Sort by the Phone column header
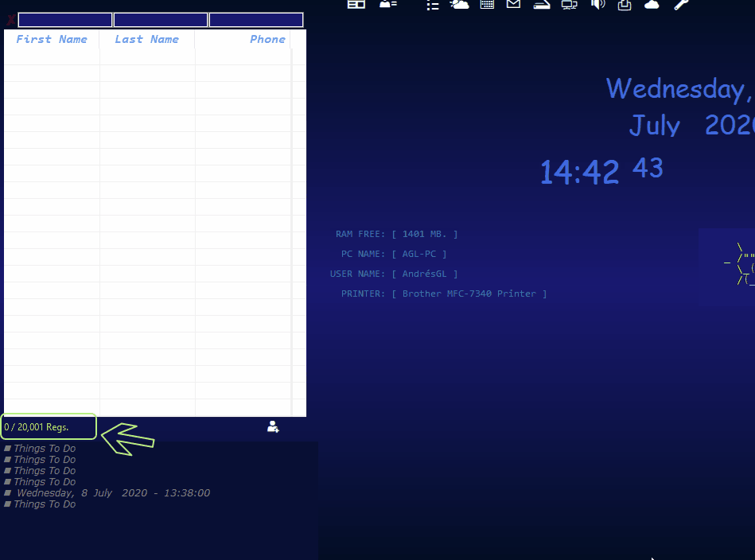The image size is (755, 560). point(243,39)
